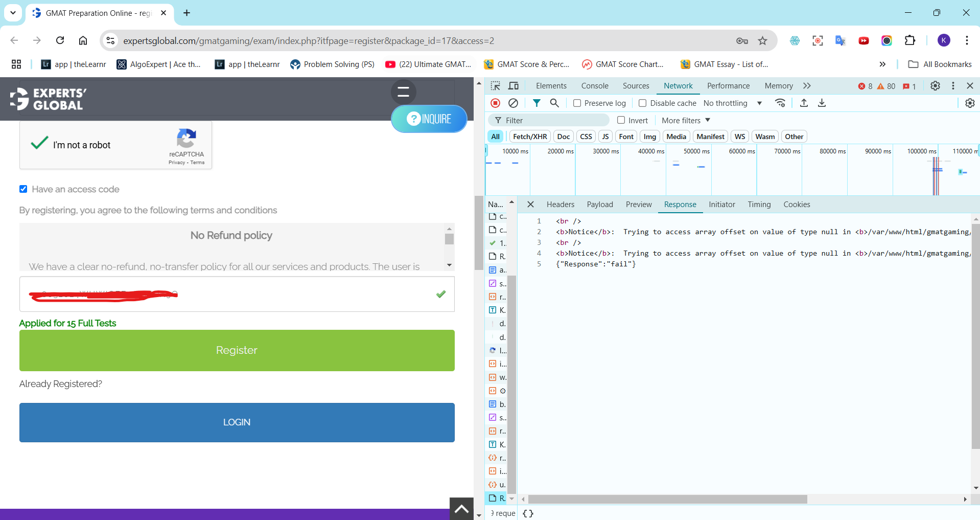Stop recording network log
Image resolution: width=980 pixels, height=520 pixels.
point(495,103)
